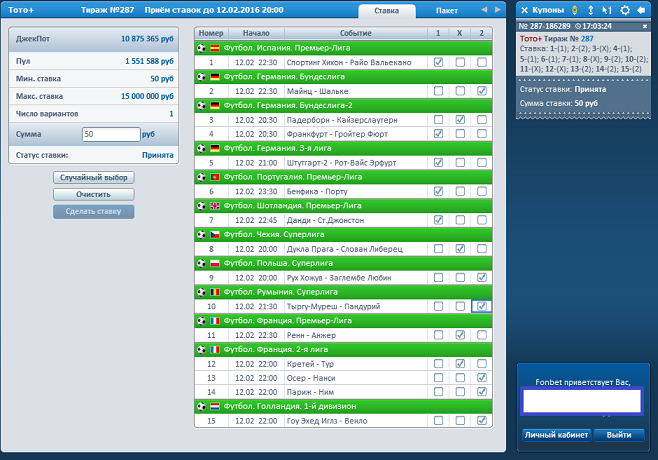Click the Romania flag icon for Румыния Суперлига
The width and height of the screenshot is (658, 460).
tap(215, 292)
